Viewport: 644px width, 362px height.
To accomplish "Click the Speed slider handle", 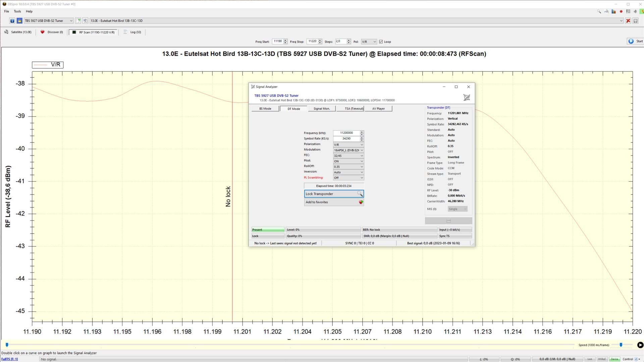I will coord(621,345).
